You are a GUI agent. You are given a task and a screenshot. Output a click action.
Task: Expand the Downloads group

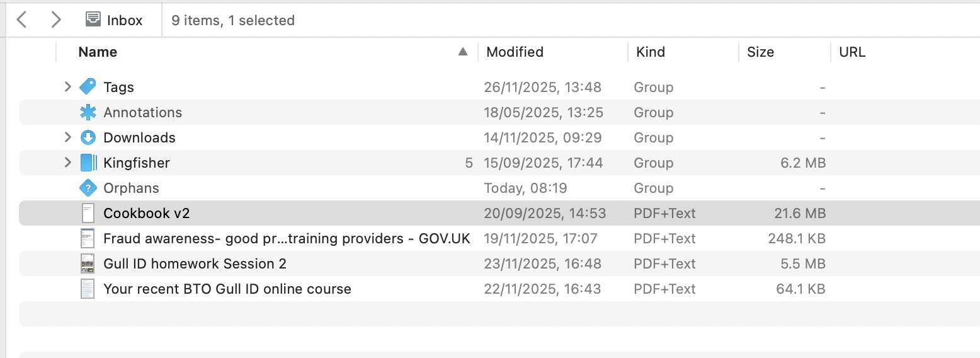(68, 137)
